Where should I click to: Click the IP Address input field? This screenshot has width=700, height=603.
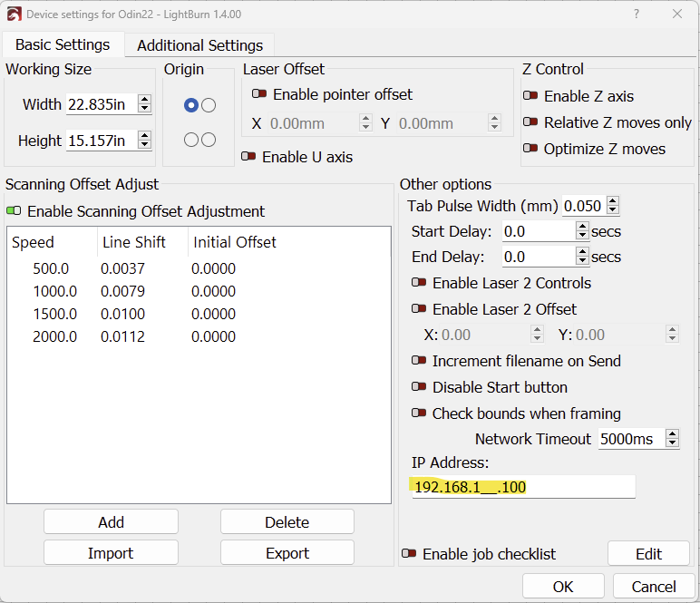pyautogui.click(x=523, y=487)
